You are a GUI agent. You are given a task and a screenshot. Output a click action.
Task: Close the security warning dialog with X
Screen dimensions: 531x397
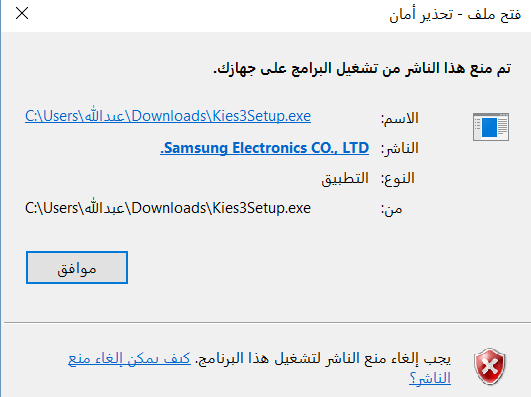[x=22, y=14]
